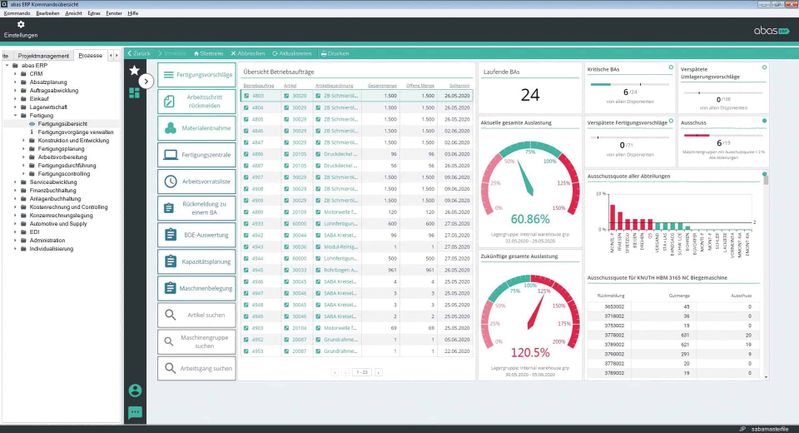Expand the Absatzplanung tree node
The width and height of the screenshot is (799, 433).
(15, 82)
